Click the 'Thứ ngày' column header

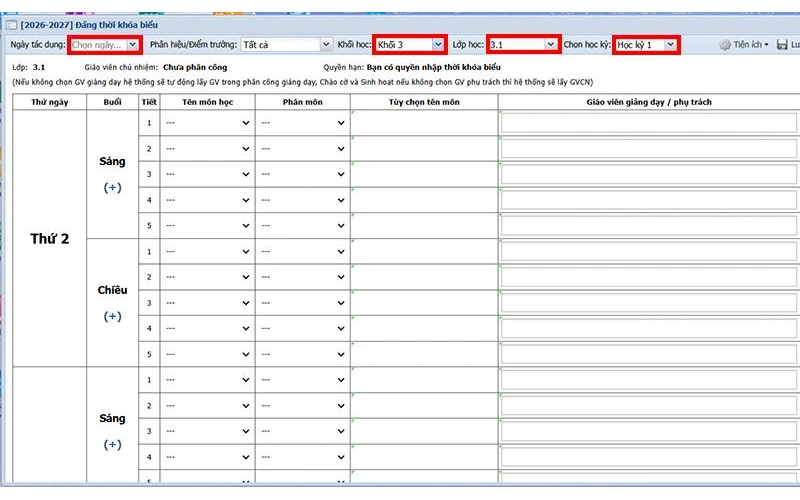[x=49, y=102]
